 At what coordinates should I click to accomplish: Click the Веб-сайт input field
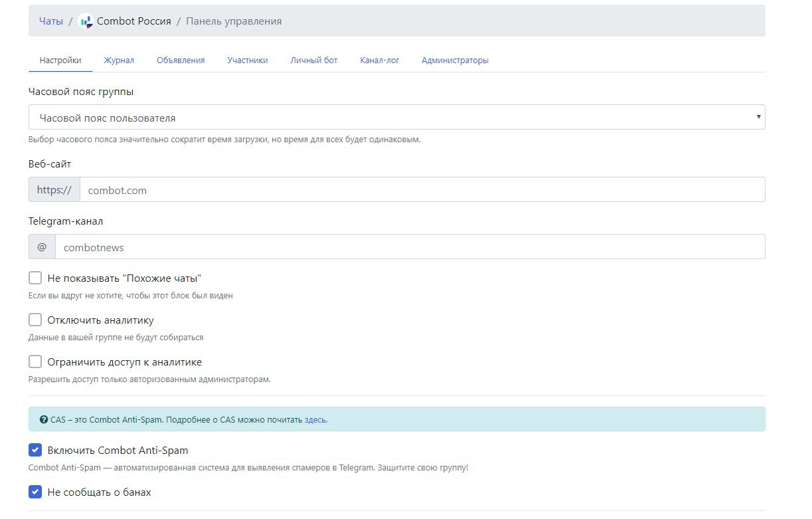[422, 189]
